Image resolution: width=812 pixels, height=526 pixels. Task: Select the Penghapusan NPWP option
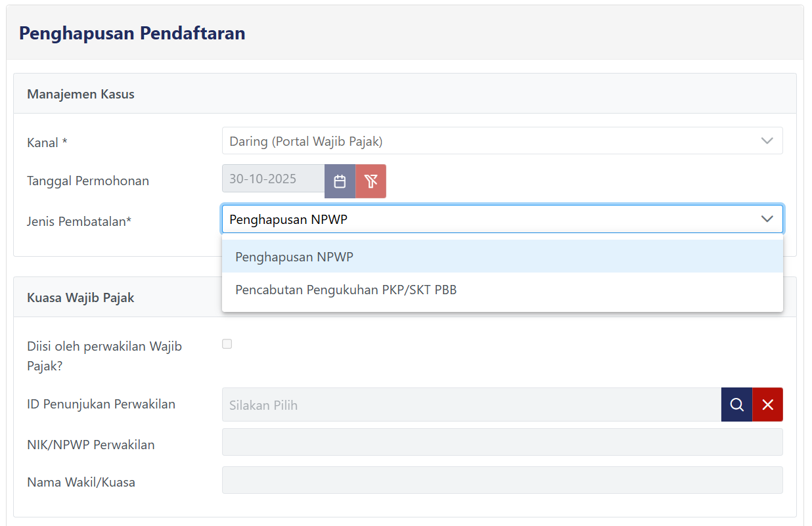[294, 257]
